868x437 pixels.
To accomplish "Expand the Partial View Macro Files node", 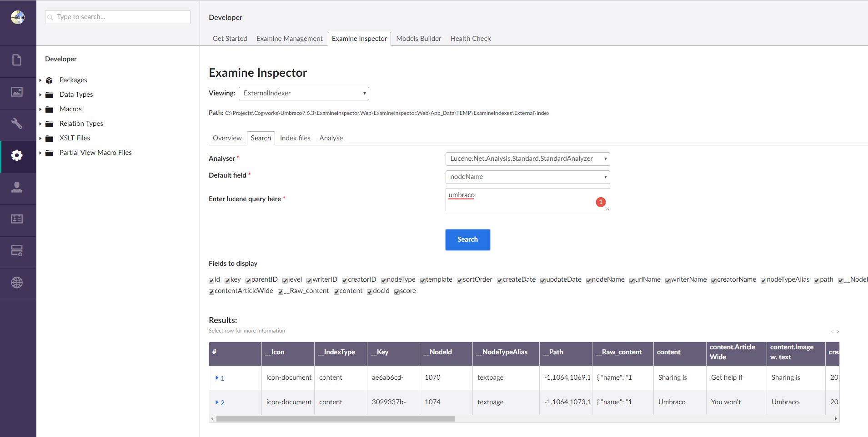I will pos(40,153).
